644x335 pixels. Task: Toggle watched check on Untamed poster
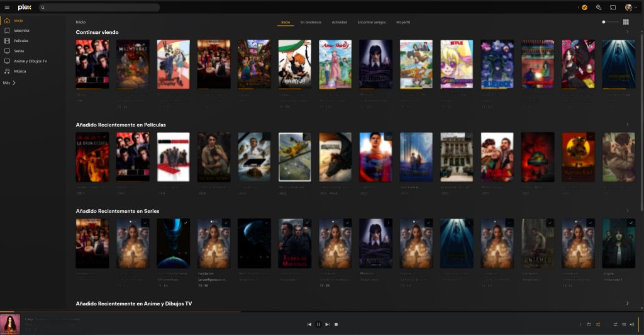(x=550, y=223)
